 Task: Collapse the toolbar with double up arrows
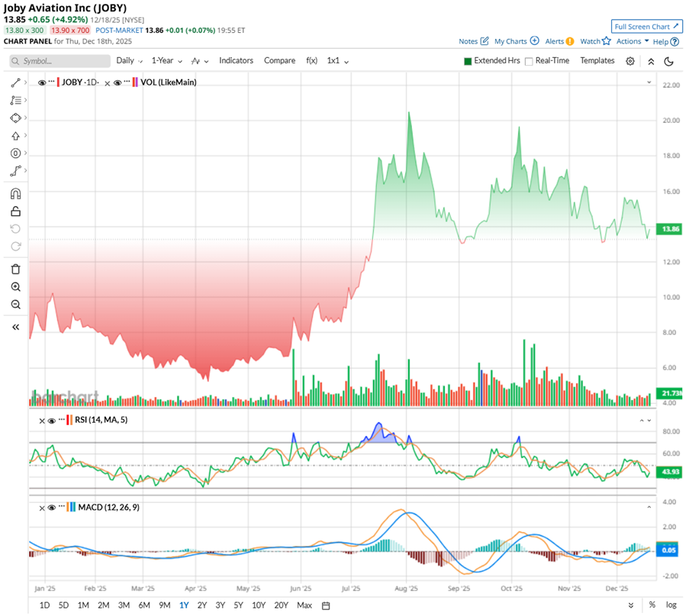point(651,62)
